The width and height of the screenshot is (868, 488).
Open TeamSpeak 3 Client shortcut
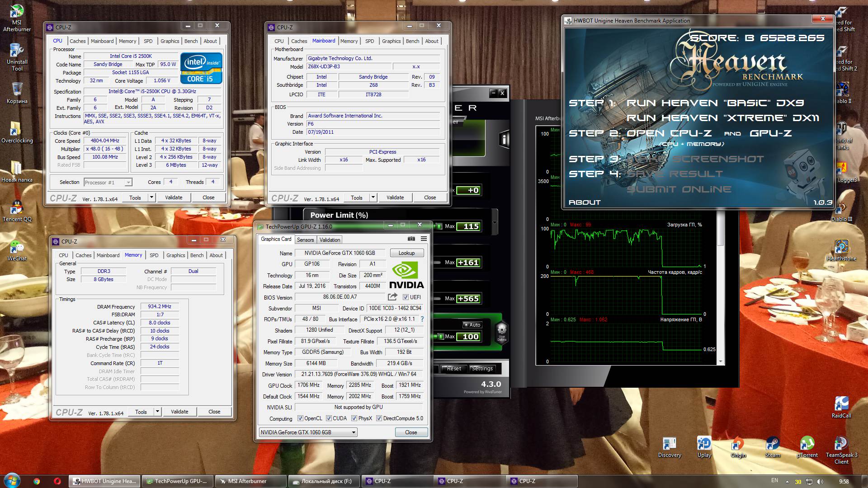pyautogui.click(x=841, y=450)
